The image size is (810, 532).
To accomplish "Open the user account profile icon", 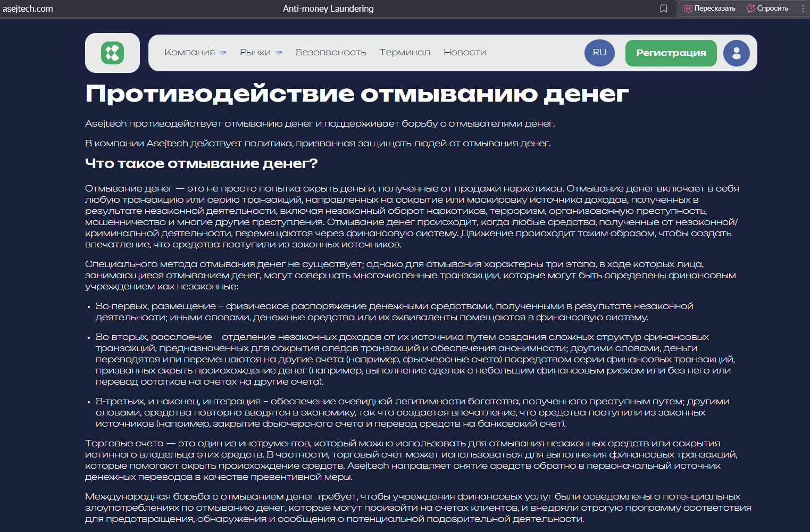I will coord(736,53).
